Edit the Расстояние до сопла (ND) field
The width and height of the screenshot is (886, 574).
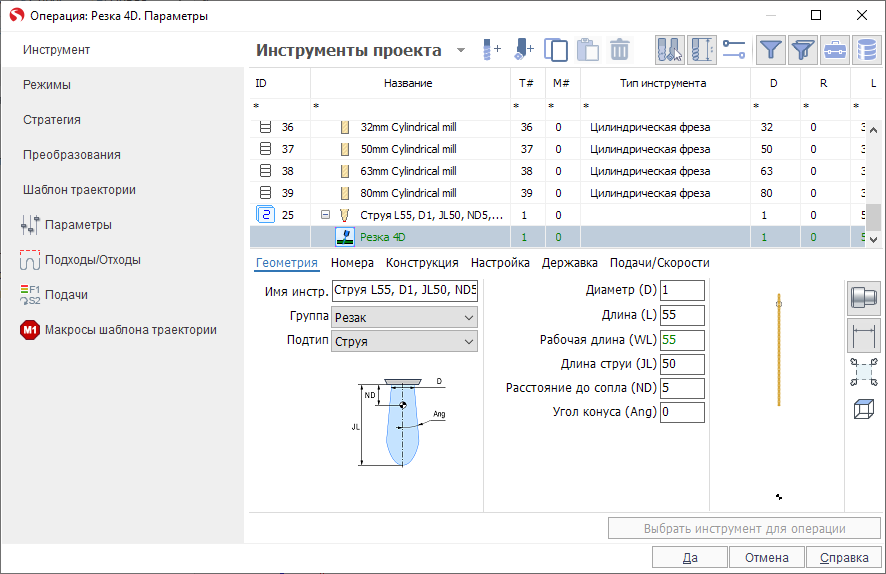[x=682, y=388]
